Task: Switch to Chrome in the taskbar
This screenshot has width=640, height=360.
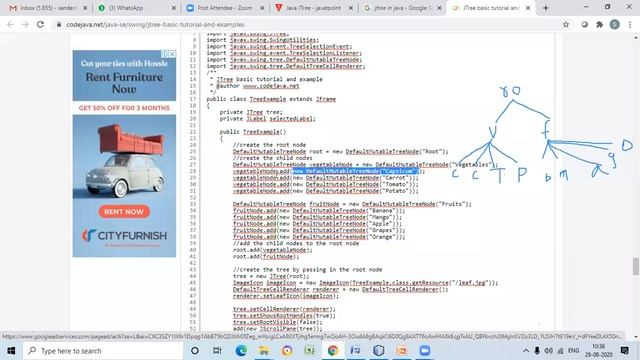Action: [x=333, y=351]
